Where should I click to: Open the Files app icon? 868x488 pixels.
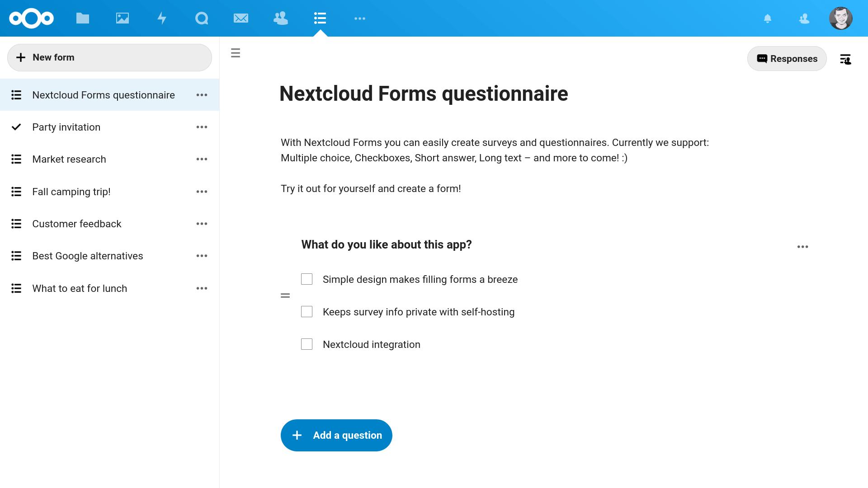click(x=82, y=18)
